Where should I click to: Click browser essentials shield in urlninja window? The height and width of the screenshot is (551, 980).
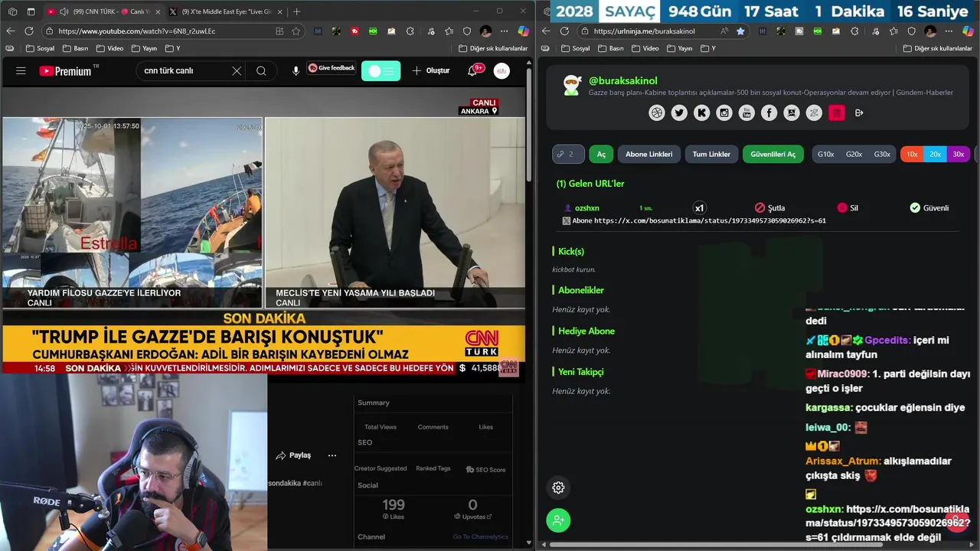pos(911,31)
